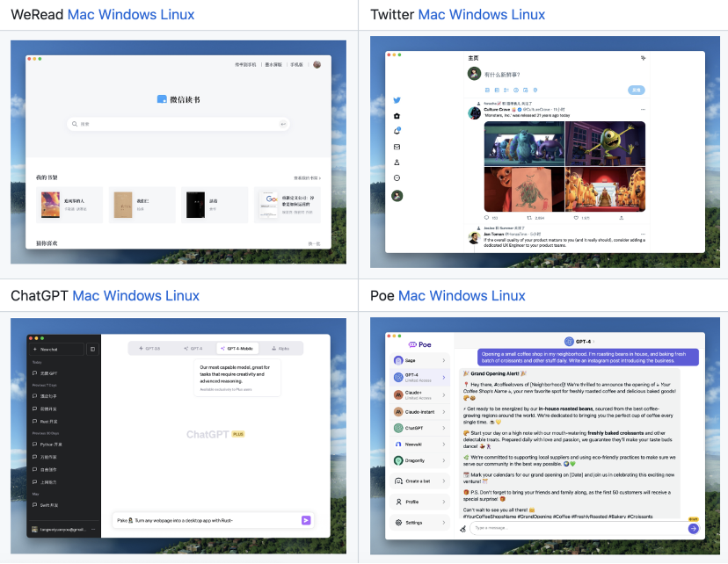Open the Windows download link for Twitter
The height and width of the screenshot is (564, 728).
coord(478,14)
